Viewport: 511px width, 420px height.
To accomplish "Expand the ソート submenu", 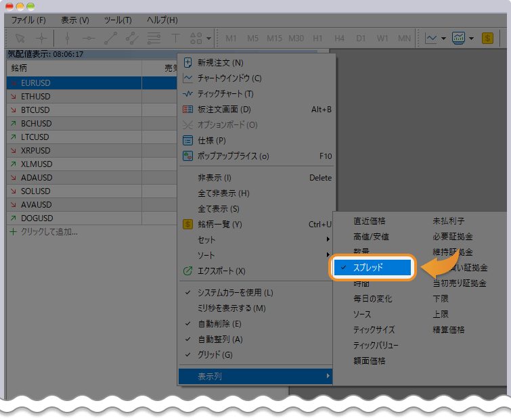I will [x=256, y=255].
